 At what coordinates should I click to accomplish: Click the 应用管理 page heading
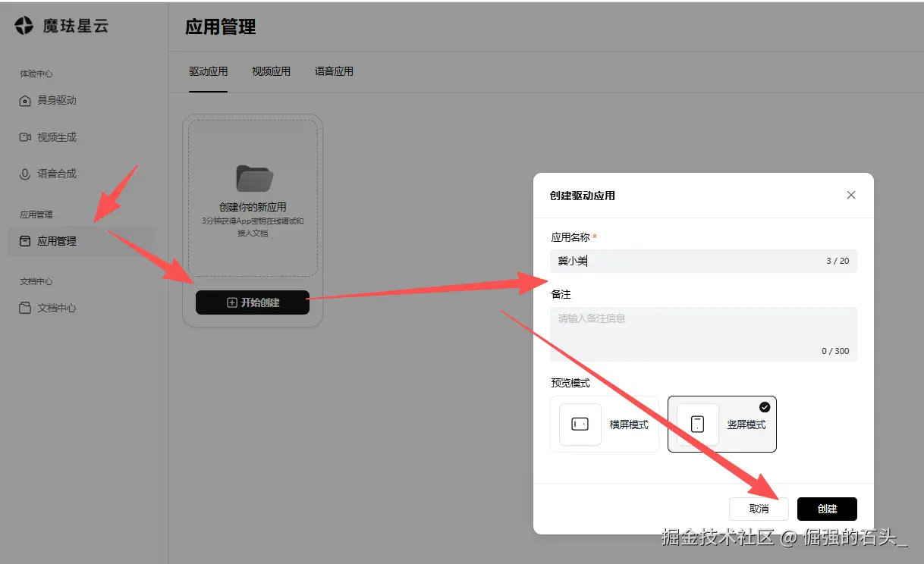(221, 27)
